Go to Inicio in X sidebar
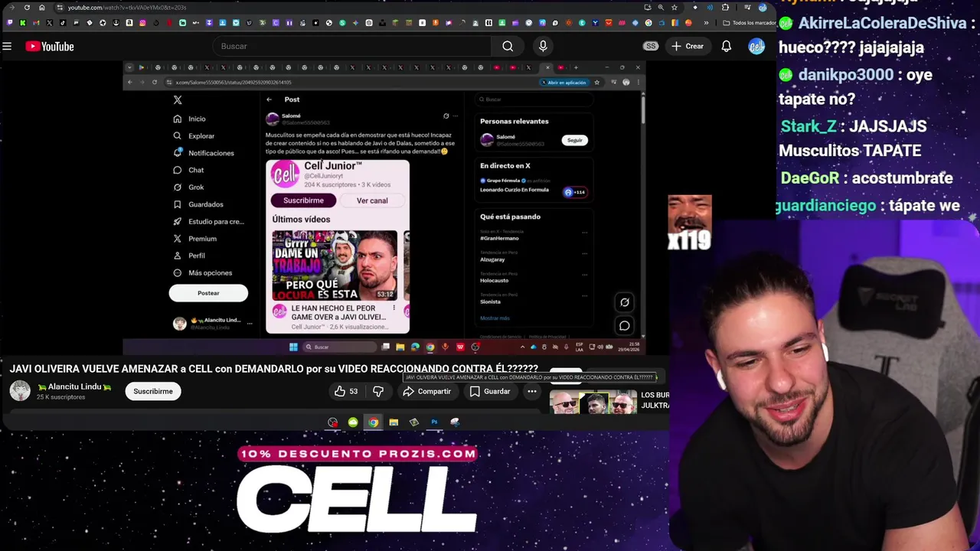The width and height of the screenshot is (980, 551). (189, 119)
